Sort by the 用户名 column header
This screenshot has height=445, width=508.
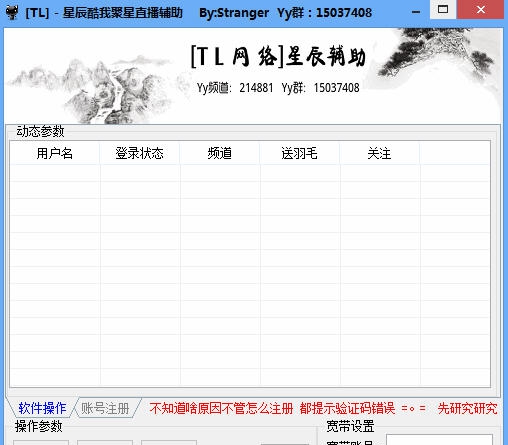coord(55,153)
